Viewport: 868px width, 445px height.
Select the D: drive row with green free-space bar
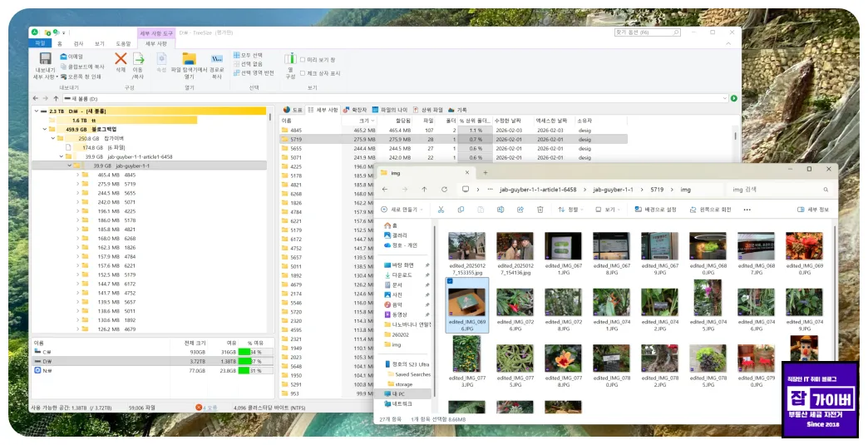tap(151, 361)
